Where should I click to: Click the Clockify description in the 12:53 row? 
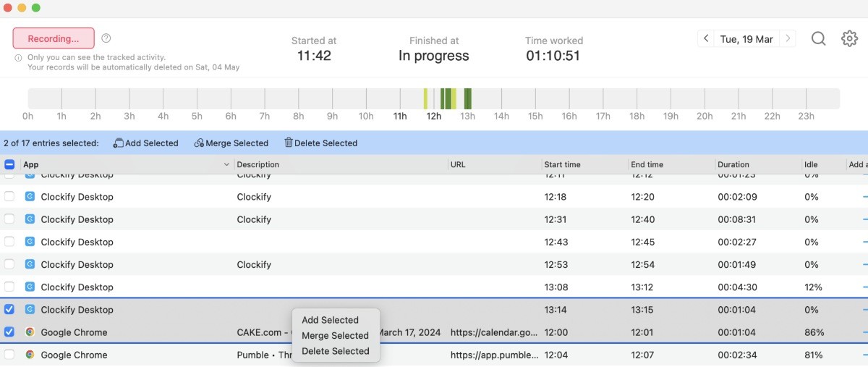click(x=254, y=264)
